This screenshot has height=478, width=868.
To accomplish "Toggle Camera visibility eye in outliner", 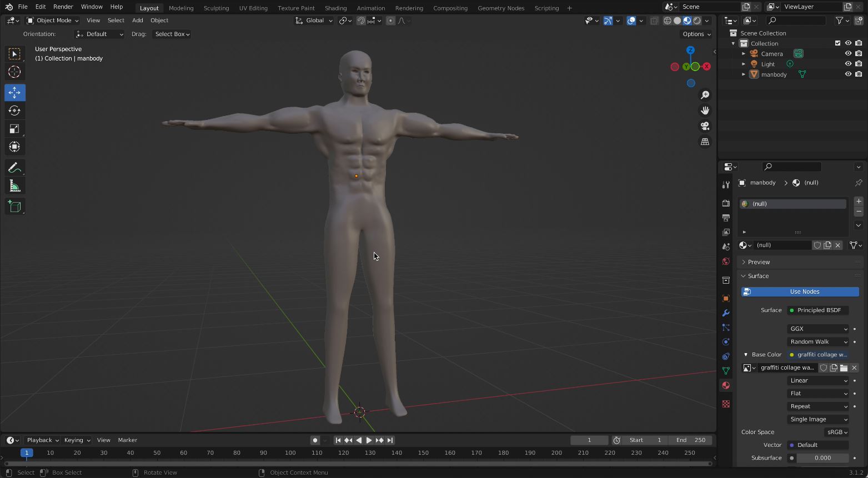I will (x=848, y=54).
